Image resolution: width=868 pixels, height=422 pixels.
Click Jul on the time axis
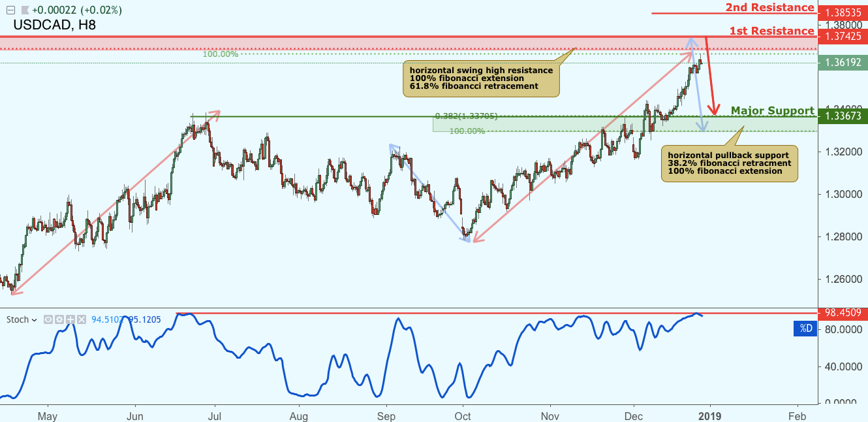click(215, 415)
